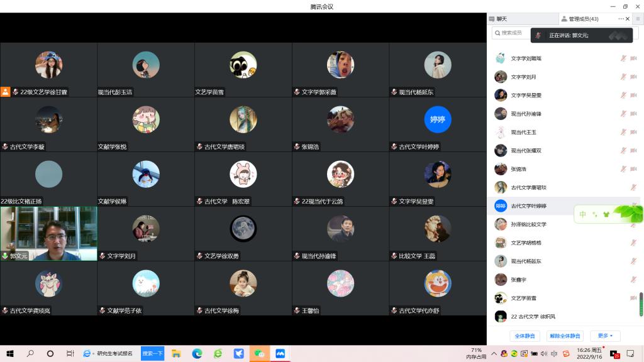
Task: Open the 更多 dropdown at panel bottom
Action: click(605, 336)
